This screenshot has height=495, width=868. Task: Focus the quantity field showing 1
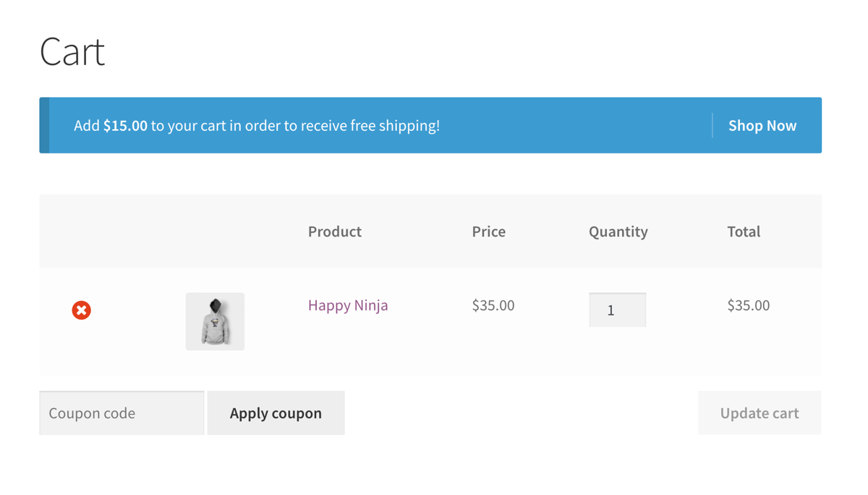(617, 310)
